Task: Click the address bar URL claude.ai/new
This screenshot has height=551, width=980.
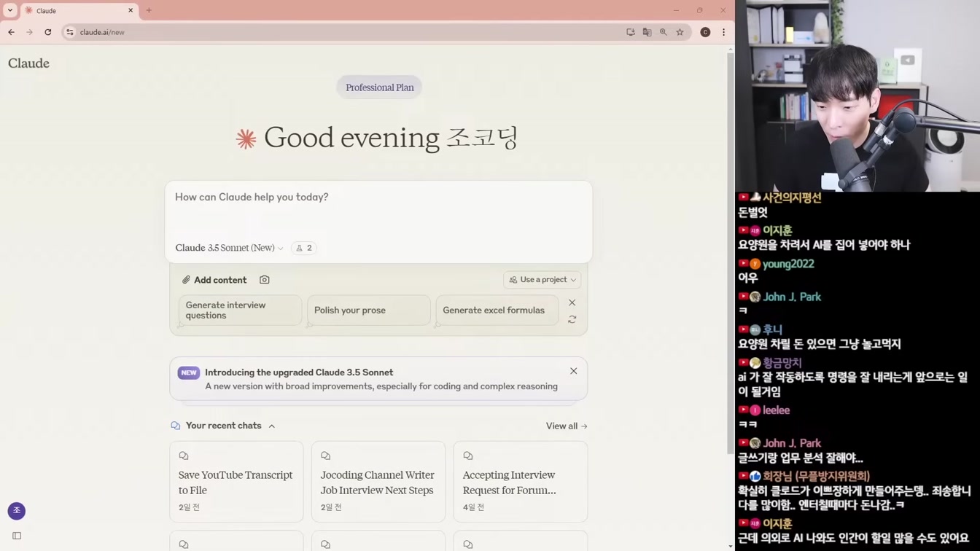Action: [102, 32]
